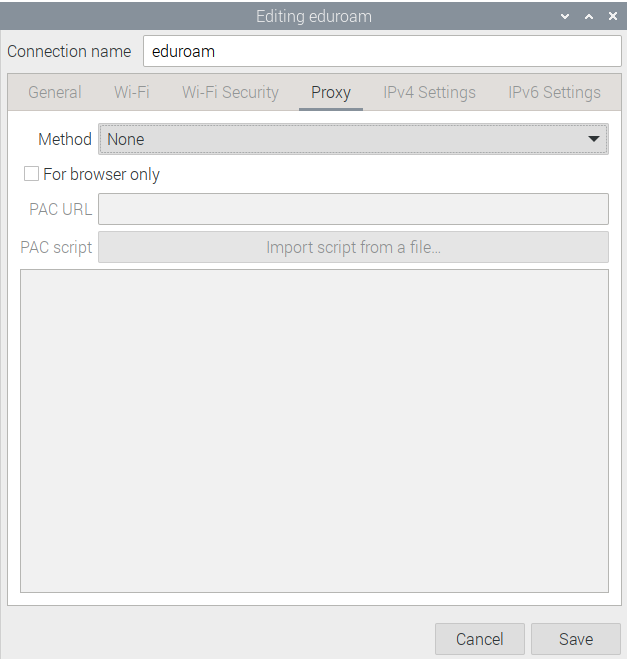Screen dimensions: 627x661
Task: Click the Editing eduroam title bar text
Action: pos(313,17)
